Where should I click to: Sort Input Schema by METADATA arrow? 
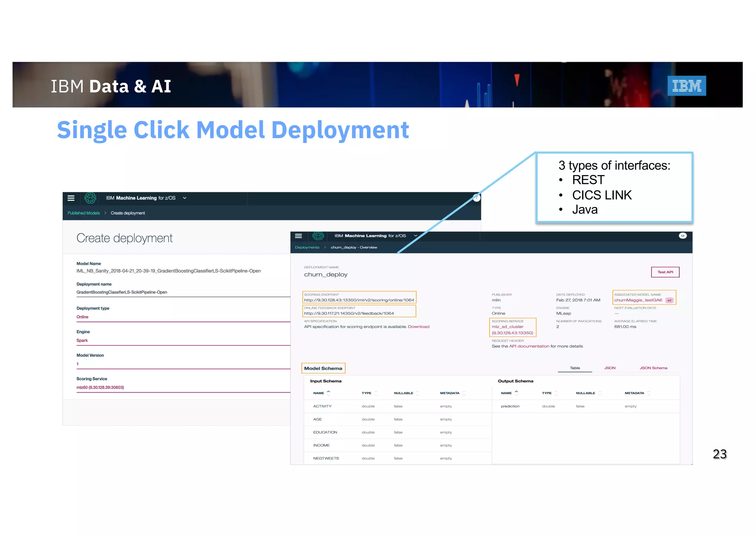tap(464, 393)
